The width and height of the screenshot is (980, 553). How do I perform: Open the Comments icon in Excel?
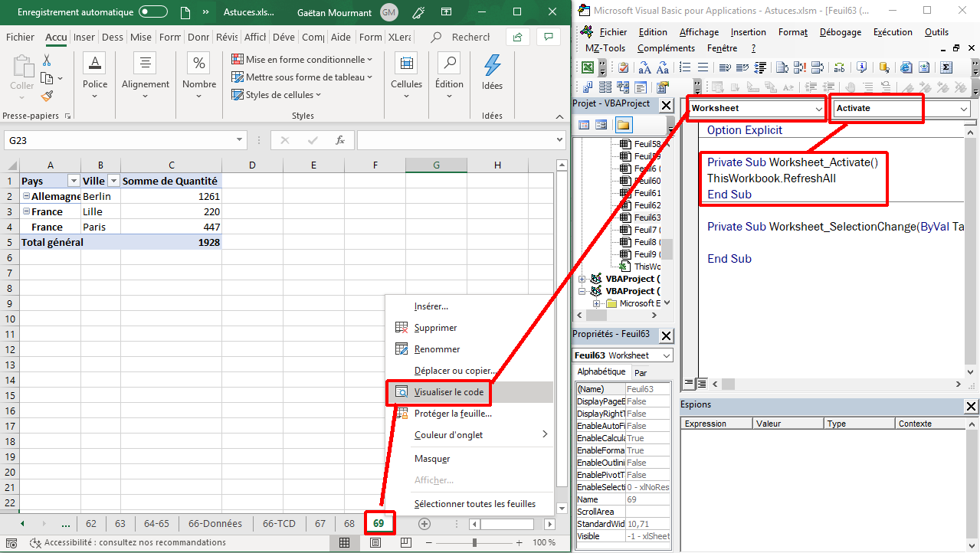click(548, 37)
